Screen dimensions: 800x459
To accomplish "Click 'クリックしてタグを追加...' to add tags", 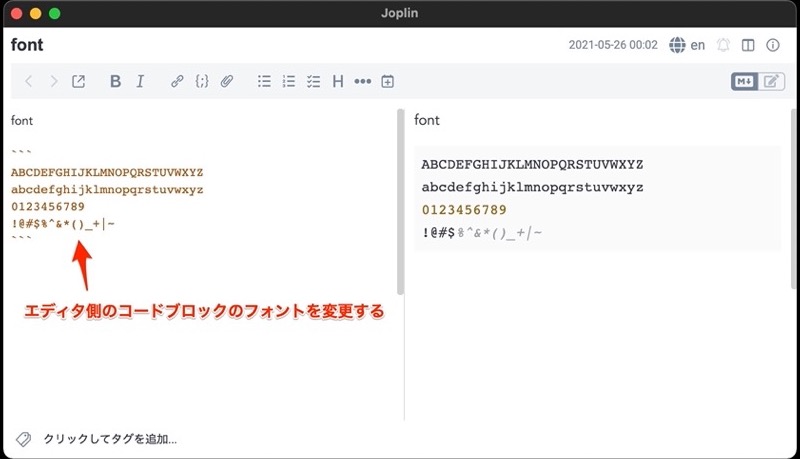I will coord(110,439).
